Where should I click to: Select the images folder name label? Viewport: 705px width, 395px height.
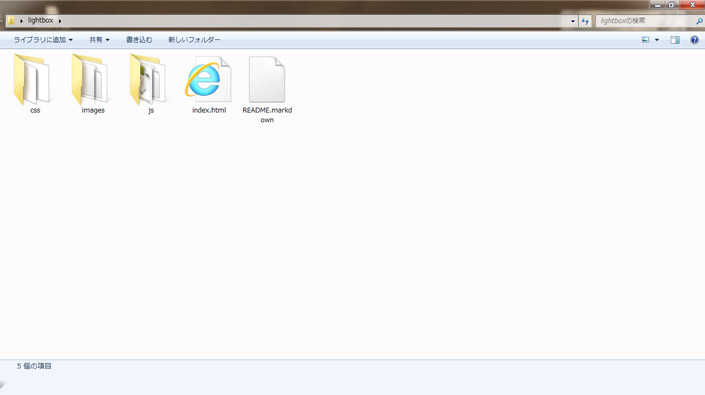93,110
